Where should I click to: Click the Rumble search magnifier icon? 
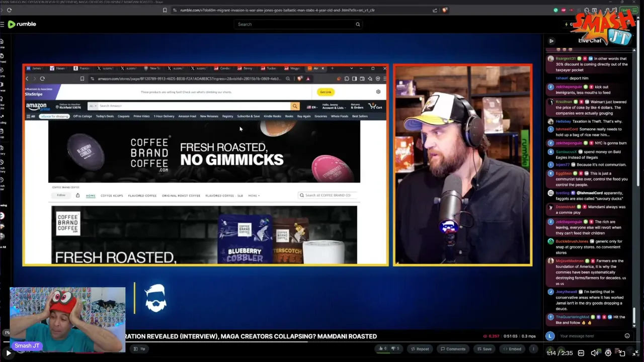click(358, 24)
